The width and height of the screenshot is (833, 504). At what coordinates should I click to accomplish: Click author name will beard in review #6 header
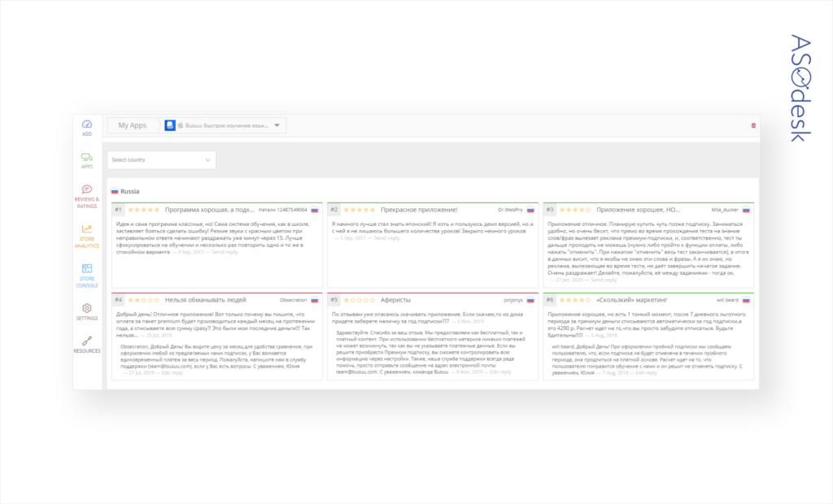(727, 300)
